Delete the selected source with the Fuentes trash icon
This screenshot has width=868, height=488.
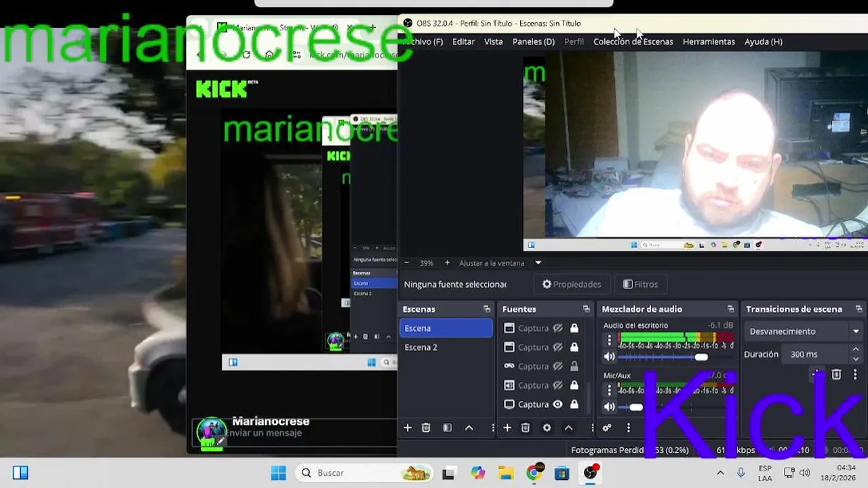tap(526, 428)
